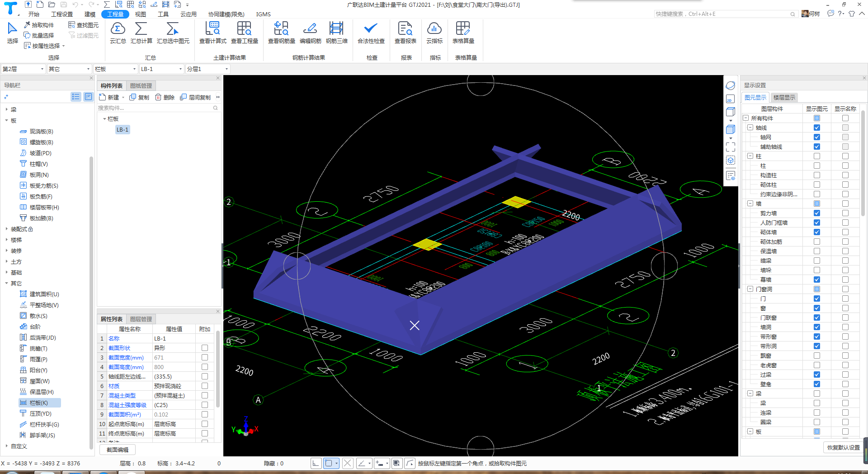Screen dimensions: 868x474
Task: Click the cross snap status icon
Action: 347,463
